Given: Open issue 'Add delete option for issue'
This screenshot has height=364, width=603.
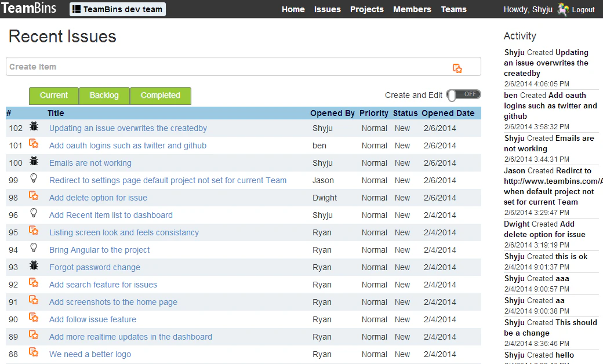Looking at the screenshot, I should point(98,198).
